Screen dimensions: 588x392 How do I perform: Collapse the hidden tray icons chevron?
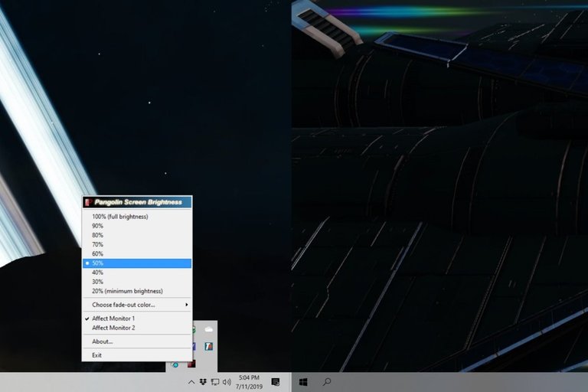click(x=191, y=381)
